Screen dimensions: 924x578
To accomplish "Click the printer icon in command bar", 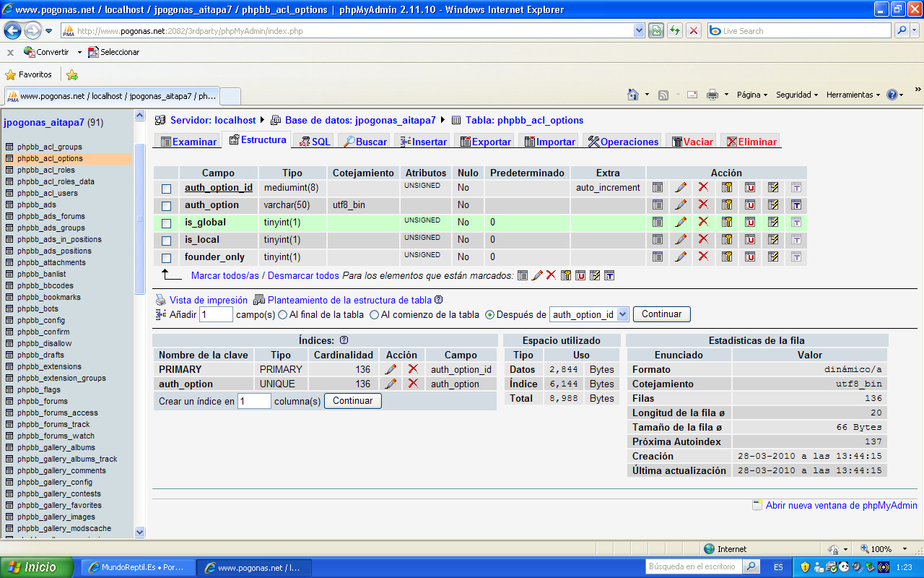I will click(x=712, y=95).
